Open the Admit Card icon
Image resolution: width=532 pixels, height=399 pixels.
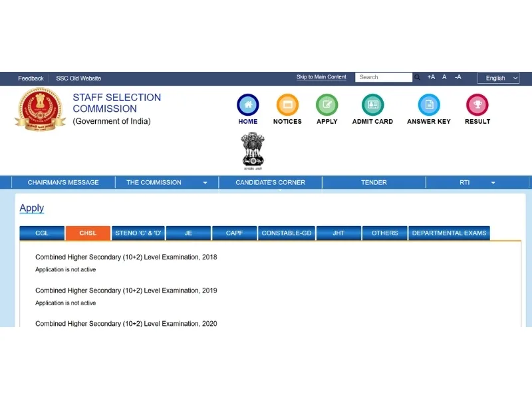pyautogui.click(x=372, y=105)
